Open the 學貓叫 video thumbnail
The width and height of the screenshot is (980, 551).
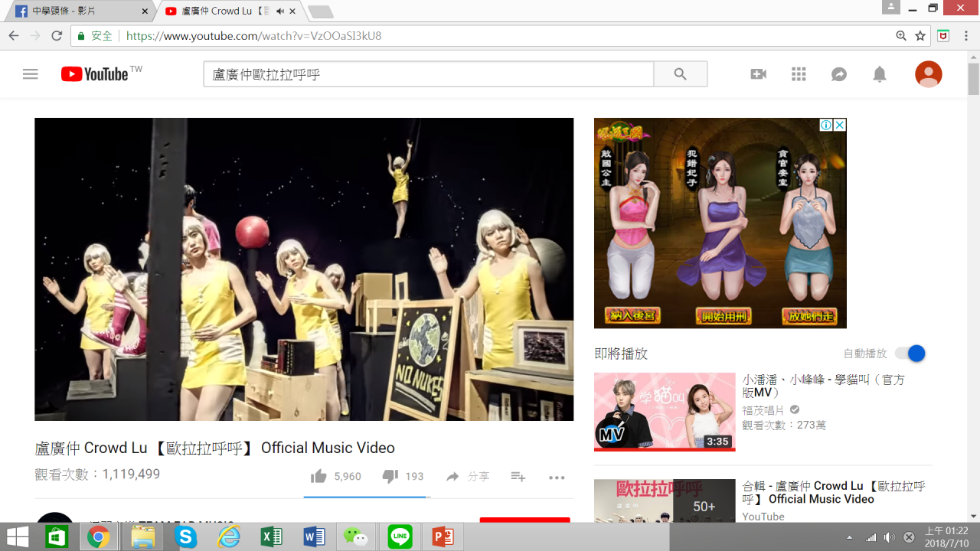pos(665,412)
